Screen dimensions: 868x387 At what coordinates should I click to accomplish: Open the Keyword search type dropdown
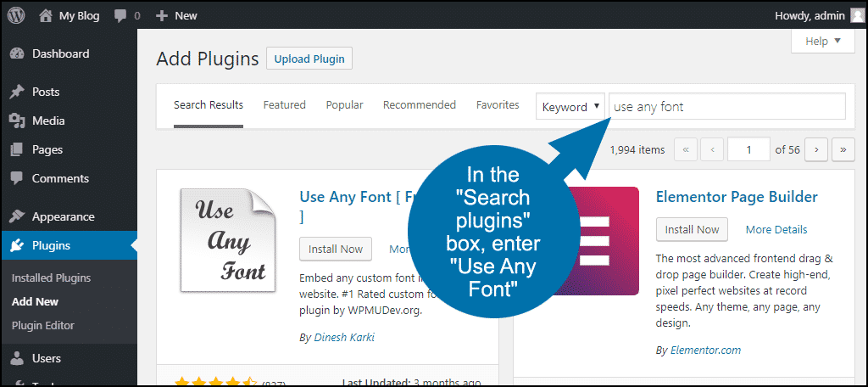tap(570, 106)
